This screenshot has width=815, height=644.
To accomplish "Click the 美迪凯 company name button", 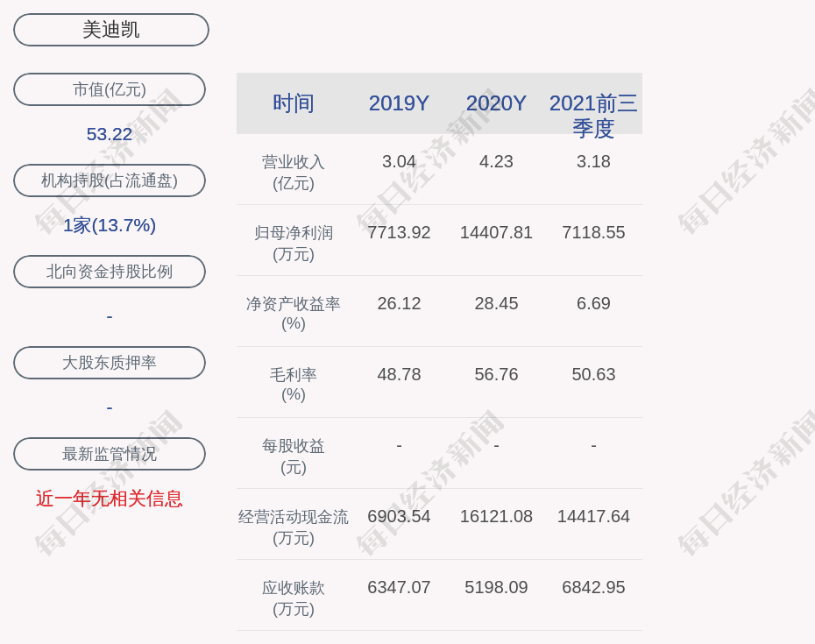I will click(x=111, y=30).
